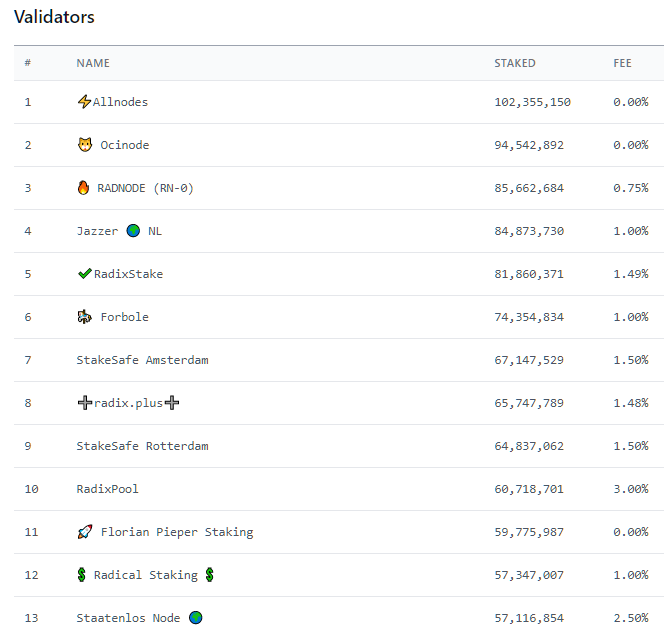Click staked amount 94,542,892

pyautogui.click(x=529, y=145)
